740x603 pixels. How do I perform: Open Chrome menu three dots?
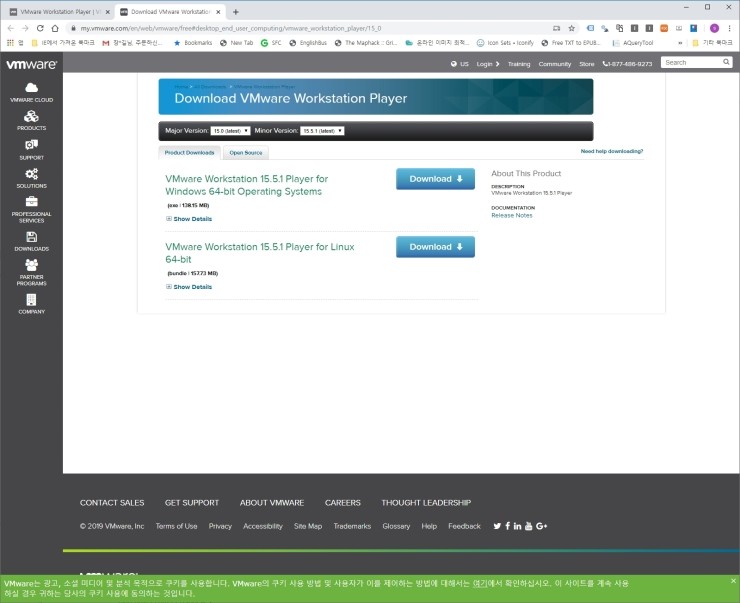pos(730,28)
